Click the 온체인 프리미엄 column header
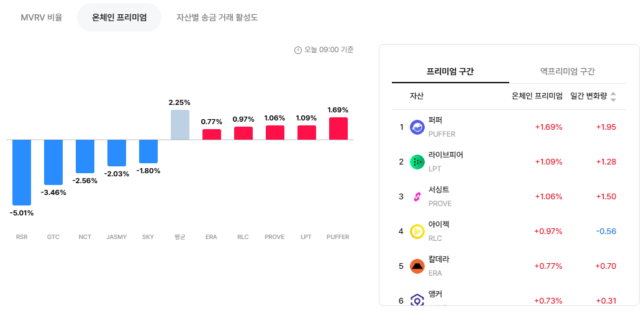Viewport: 644px width, 311px height. (537, 96)
